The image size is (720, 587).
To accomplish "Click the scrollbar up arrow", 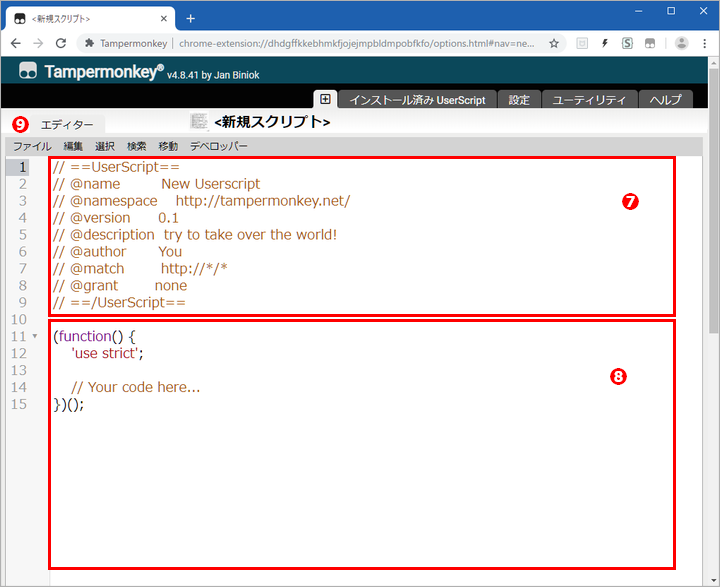I will 713,62.
